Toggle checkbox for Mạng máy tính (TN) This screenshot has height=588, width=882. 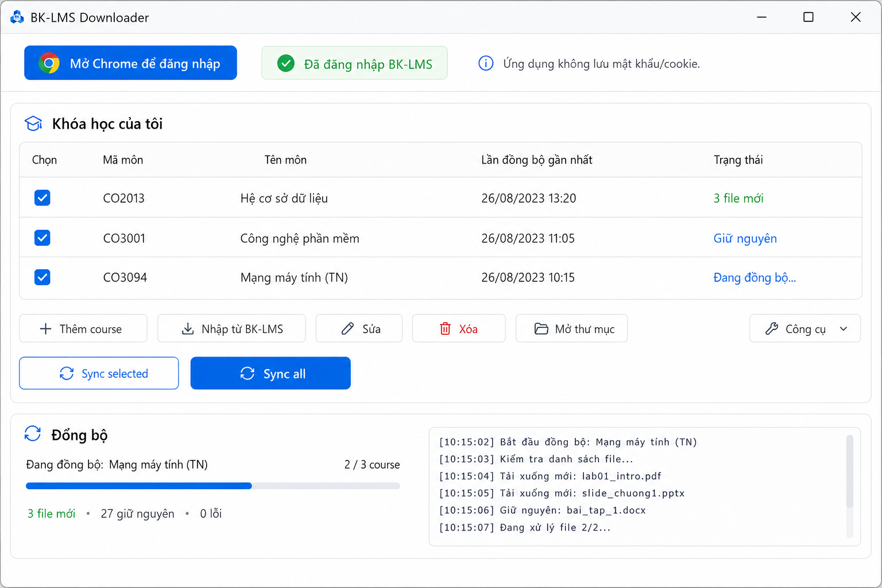pos(42,277)
